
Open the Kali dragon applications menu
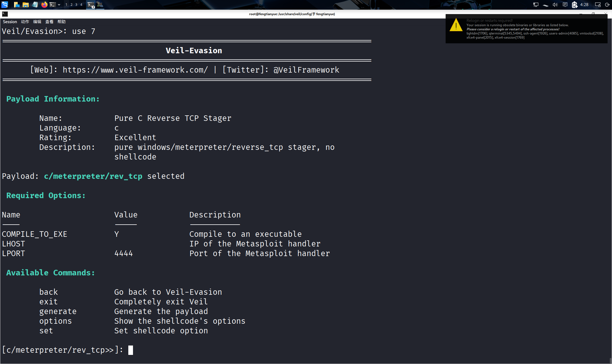click(x=5, y=4)
